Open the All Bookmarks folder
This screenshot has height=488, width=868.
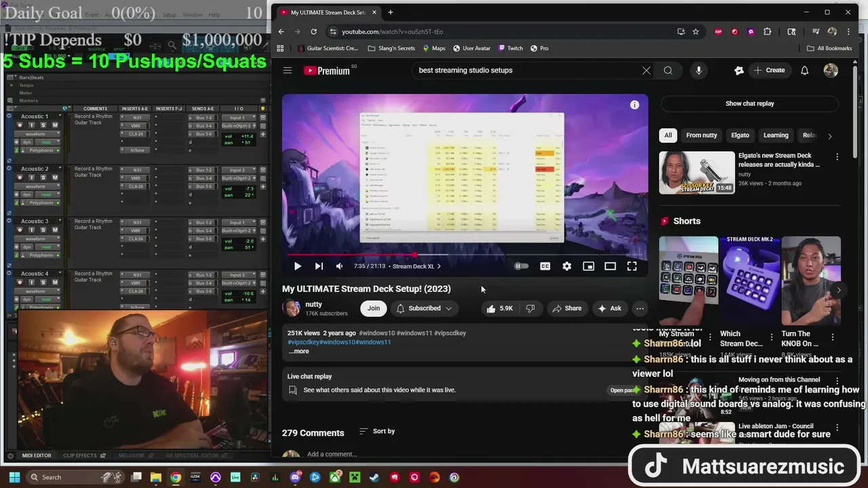829,48
